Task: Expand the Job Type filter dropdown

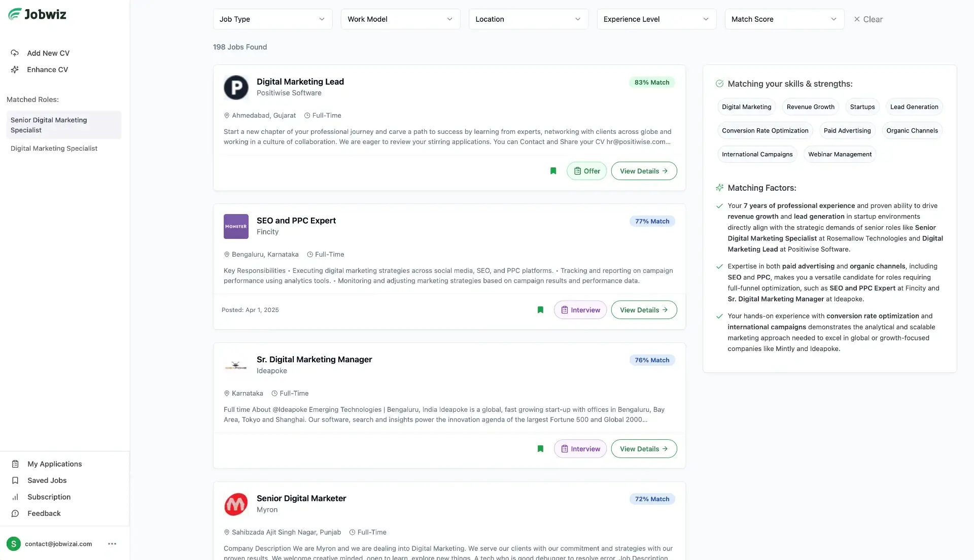Action: [272, 19]
